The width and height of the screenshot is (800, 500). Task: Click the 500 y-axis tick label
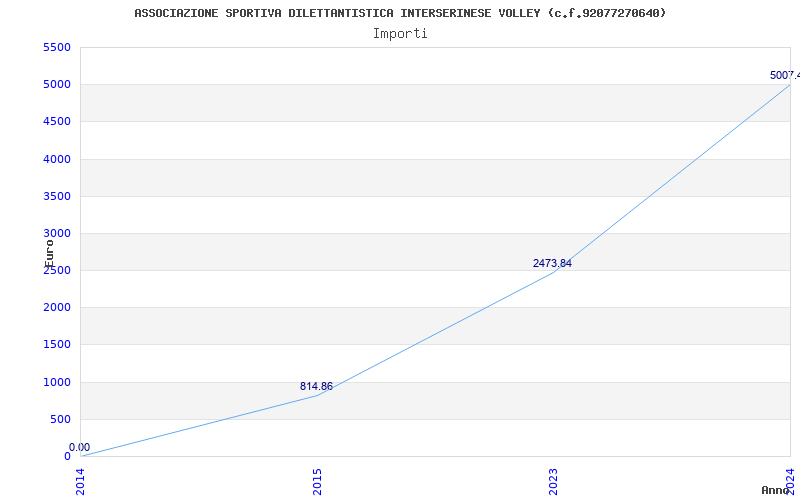60,419
